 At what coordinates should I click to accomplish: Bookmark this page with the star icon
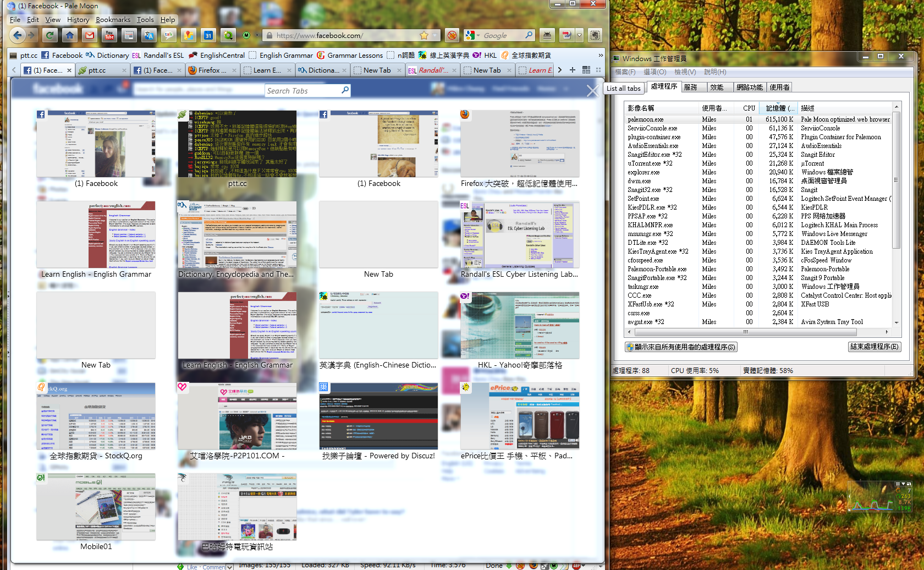424,36
